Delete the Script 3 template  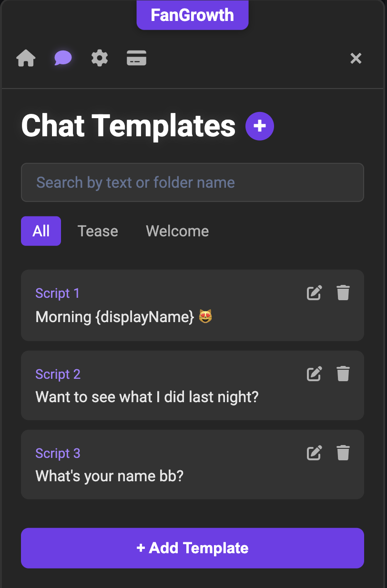(x=343, y=453)
